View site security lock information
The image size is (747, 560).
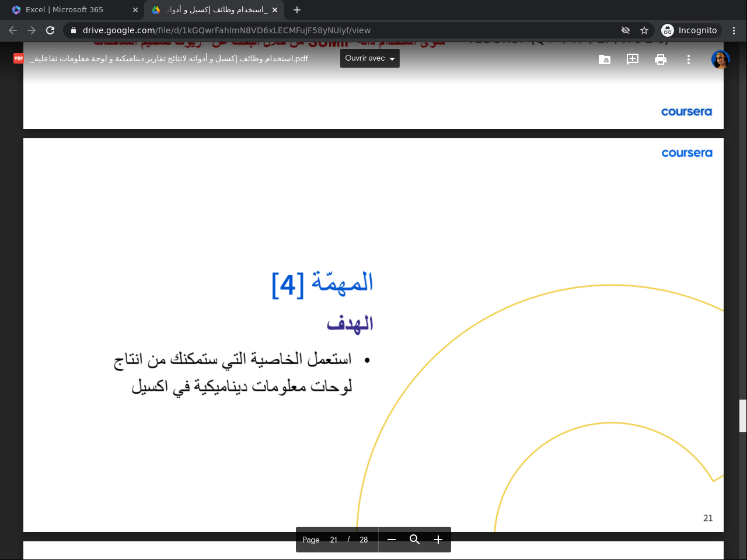pyautogui.click(x=73, y=30)
